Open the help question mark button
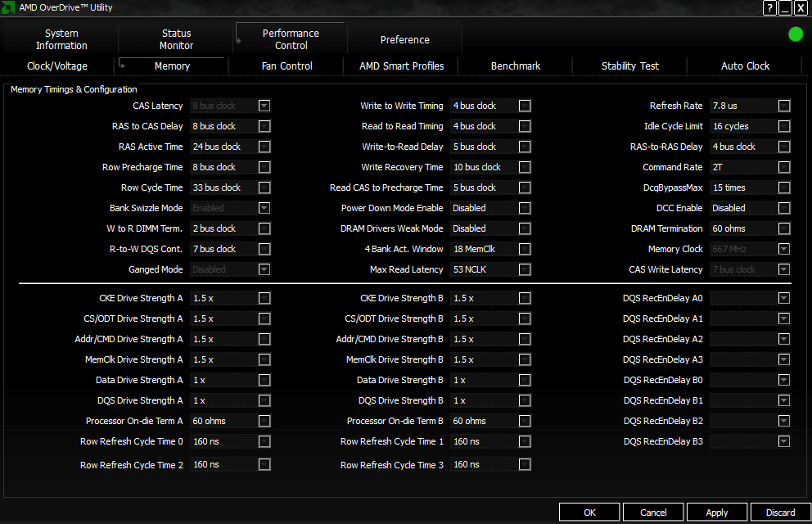This screenshot has height=524, width=812. (769, 7)
